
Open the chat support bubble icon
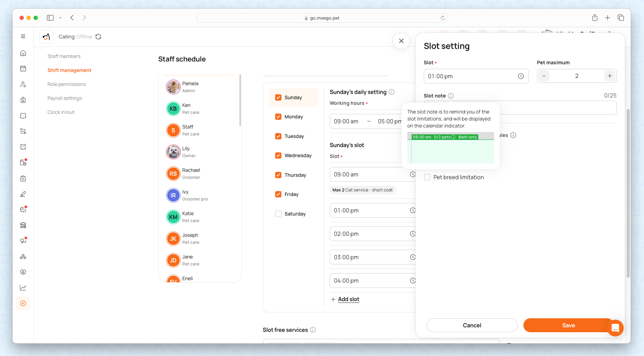[615, 328]
